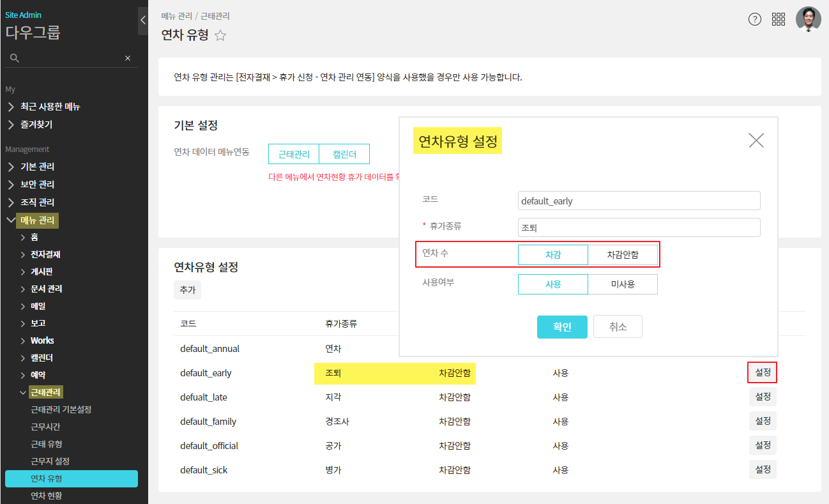Click the 확인 button in dialog
The image size is (829, 504).
(561, 327)
